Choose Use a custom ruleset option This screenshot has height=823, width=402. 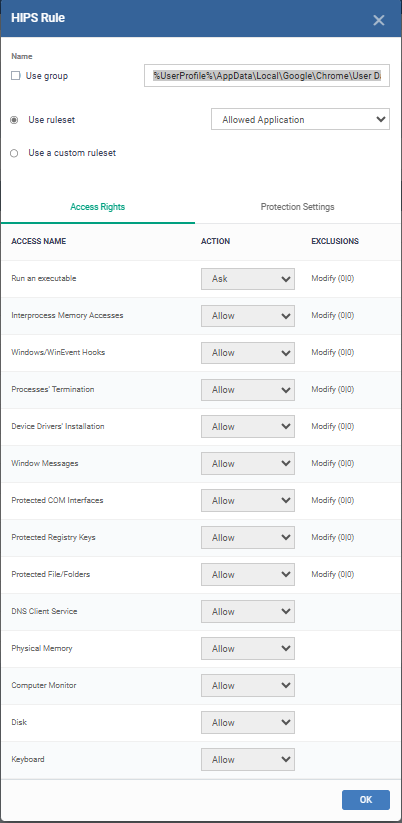[14, 153]
